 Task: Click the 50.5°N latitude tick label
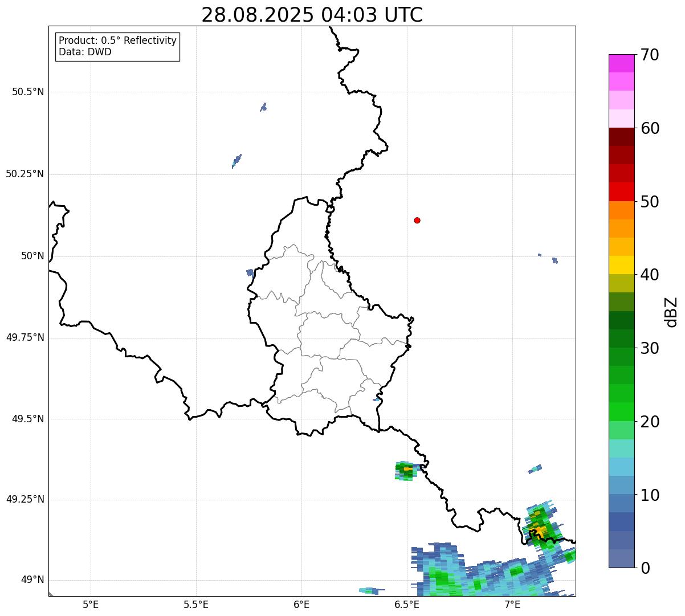tap(28, 92)
